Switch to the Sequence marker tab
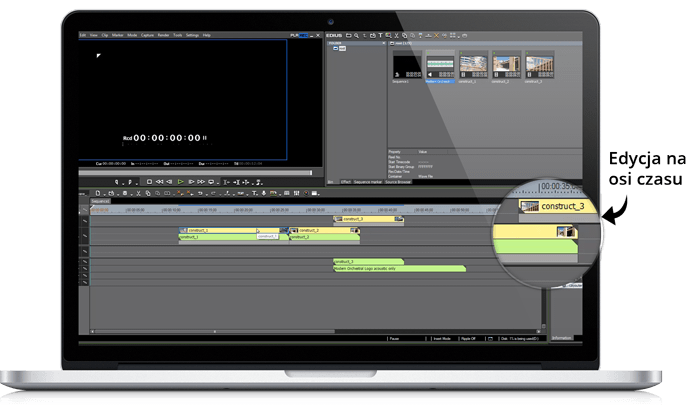695x410 pixels. pos(370,181)
